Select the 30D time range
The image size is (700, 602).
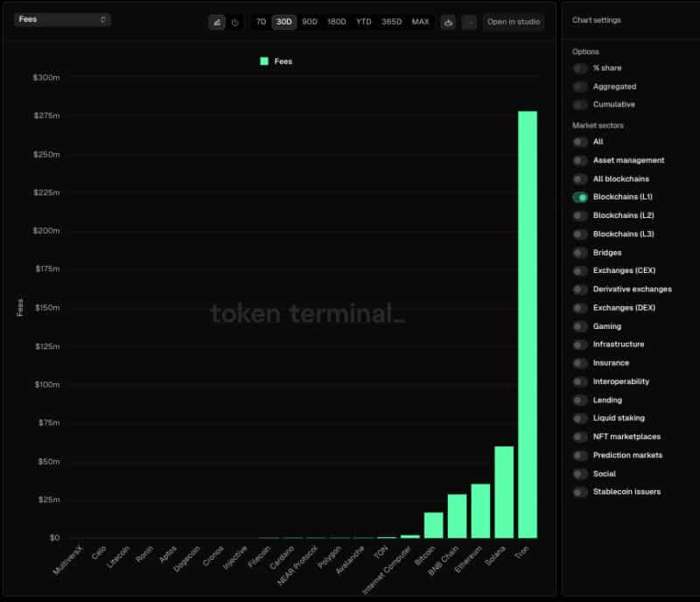283,21
